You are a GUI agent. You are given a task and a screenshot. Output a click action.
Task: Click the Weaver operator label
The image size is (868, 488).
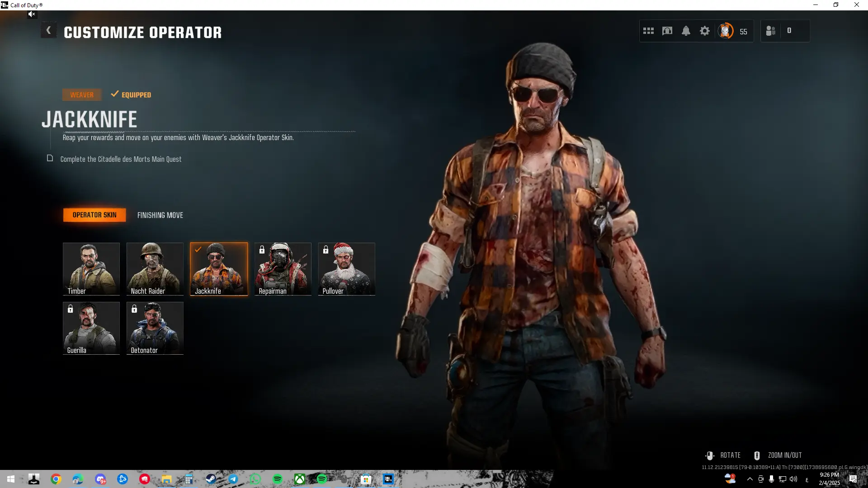point(82,95)
